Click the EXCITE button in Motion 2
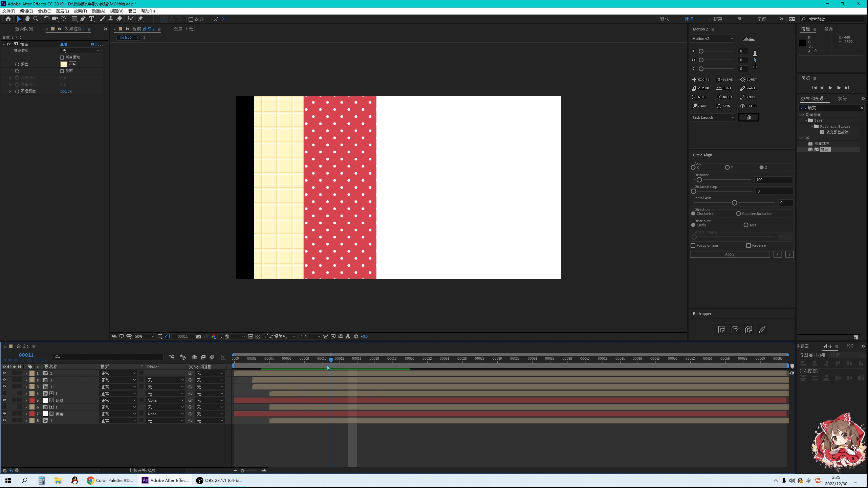This screenshot has width=868, height=488. tap(701, 80)
